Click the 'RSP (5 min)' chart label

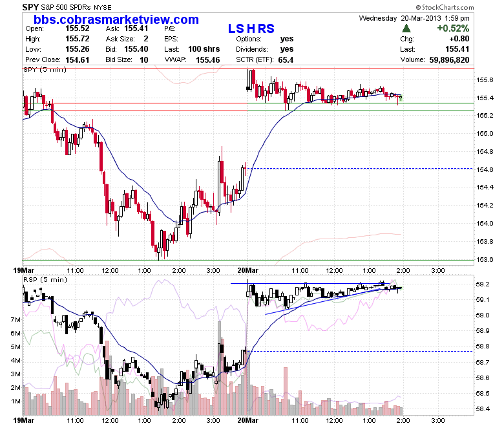pyautogui.click(x=45, y=280)
